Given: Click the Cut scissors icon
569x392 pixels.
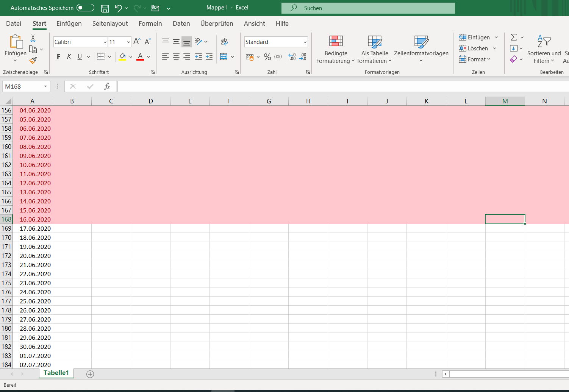Looking at the screenshot, I should point(33,38).
